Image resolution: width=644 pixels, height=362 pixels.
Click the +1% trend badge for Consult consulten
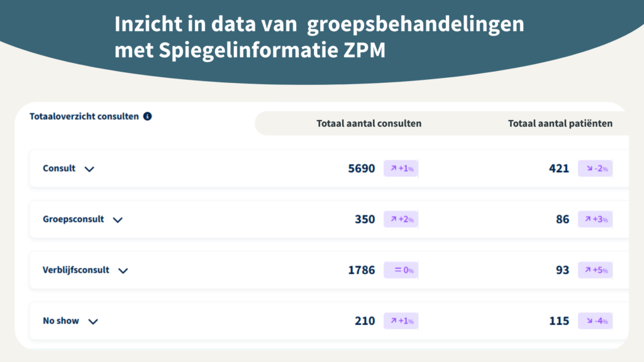point(401,168)
